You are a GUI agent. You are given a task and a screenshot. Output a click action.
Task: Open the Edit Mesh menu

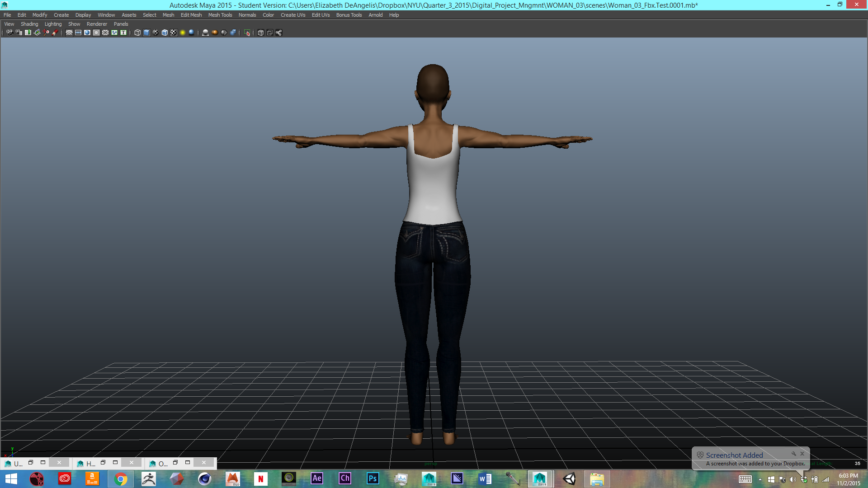point(191,15)
